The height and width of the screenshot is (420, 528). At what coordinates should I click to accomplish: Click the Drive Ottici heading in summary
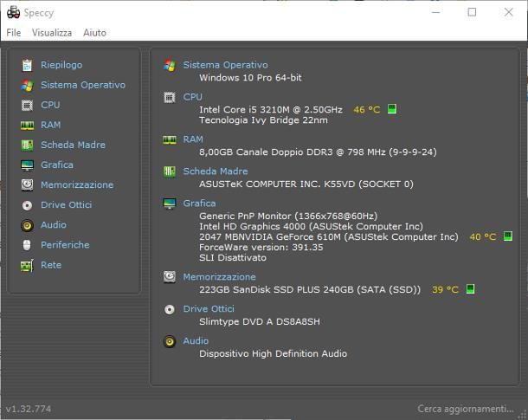[209, 309]
